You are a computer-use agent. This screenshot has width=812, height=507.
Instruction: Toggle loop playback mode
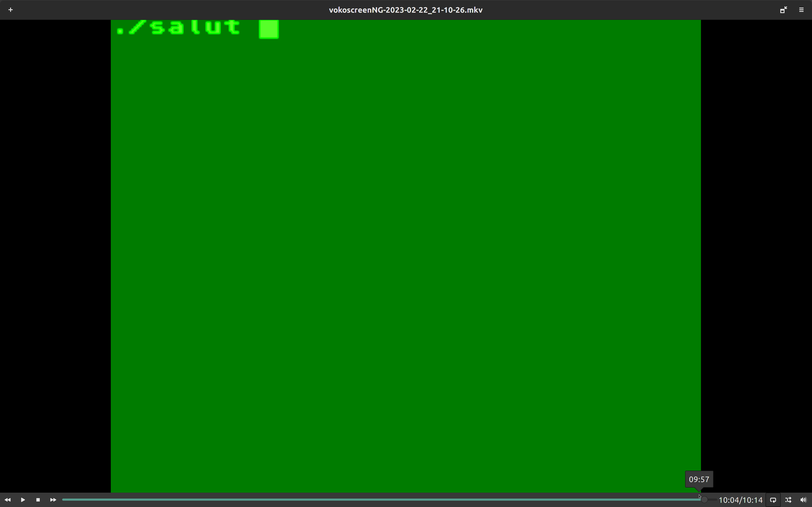coord(773,500)
